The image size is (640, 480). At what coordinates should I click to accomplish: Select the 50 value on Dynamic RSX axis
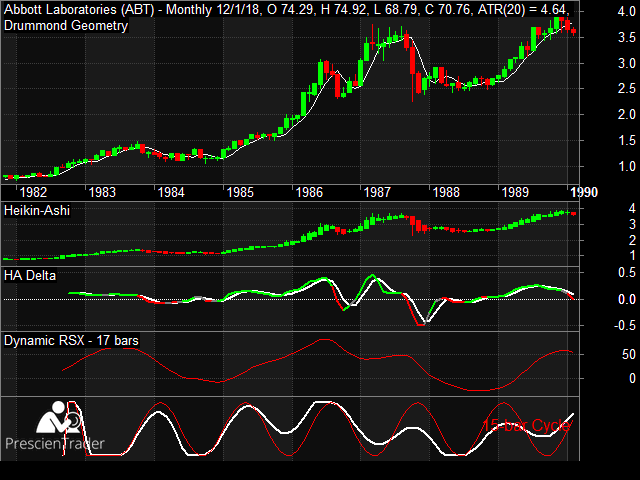(x=629, y=354)
